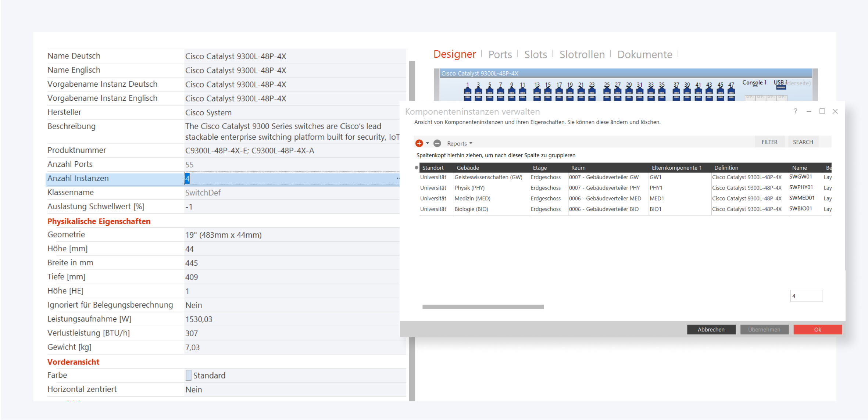868x420 pixels.
Task: Click the help question mark icon
Action: click(795, 111)
